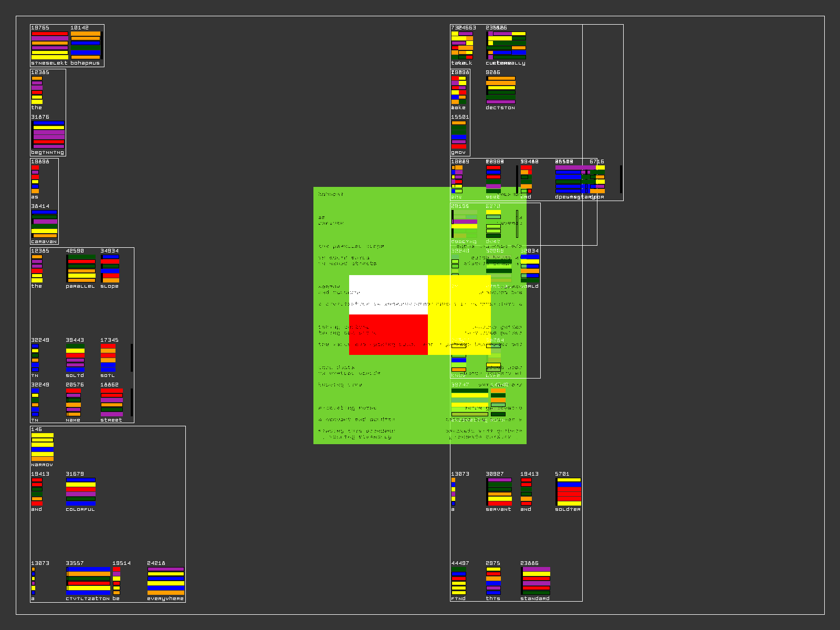Select the 'decision' word glyph
Screen dimensions: 840x630
[500, 90]
